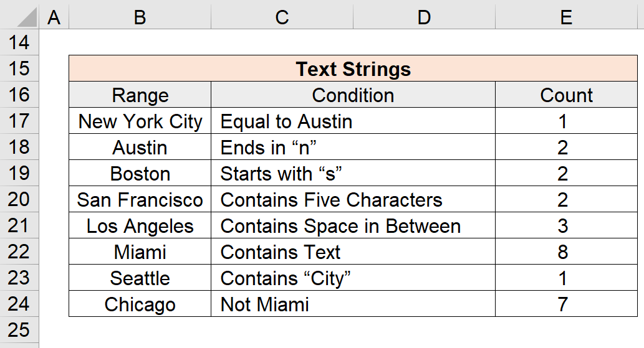The height and width of the screenshot is (348, 644).
Task: Select the Range header cell
Action: pos(140,95)
